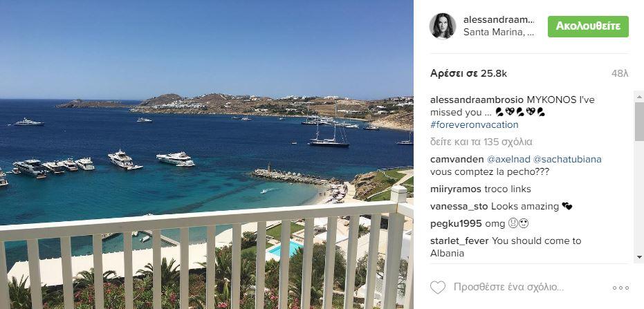Open the vanessa_sto commenter profile
The width and height of the screenshot is (644, 309).
[459, 207]
